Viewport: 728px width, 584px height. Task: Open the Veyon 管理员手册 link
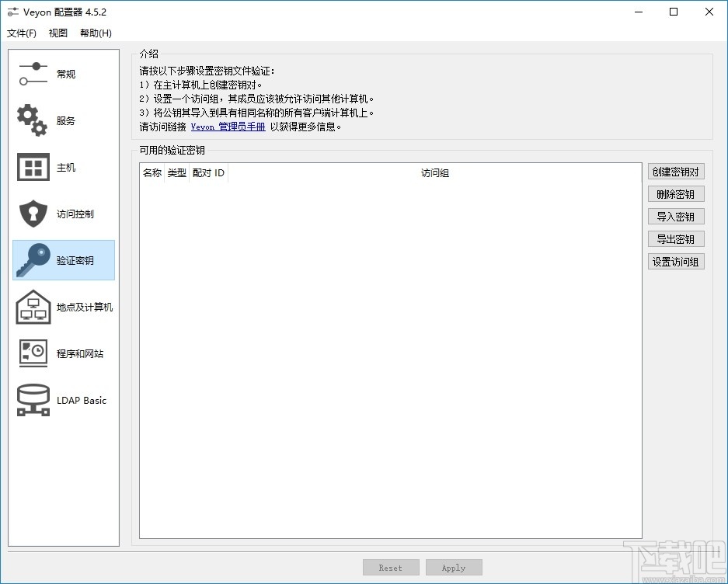coord(228,126)
